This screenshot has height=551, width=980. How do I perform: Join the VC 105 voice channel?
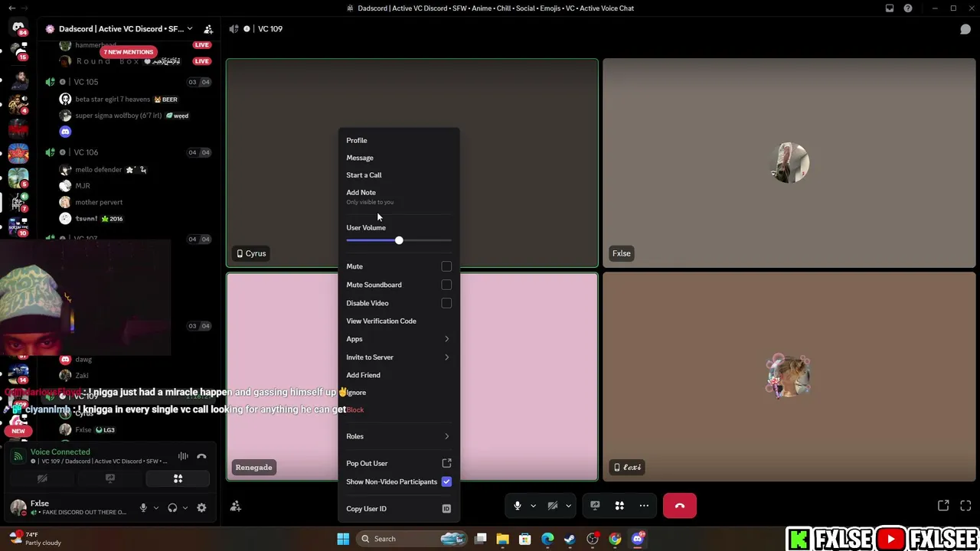click(86, 82)
